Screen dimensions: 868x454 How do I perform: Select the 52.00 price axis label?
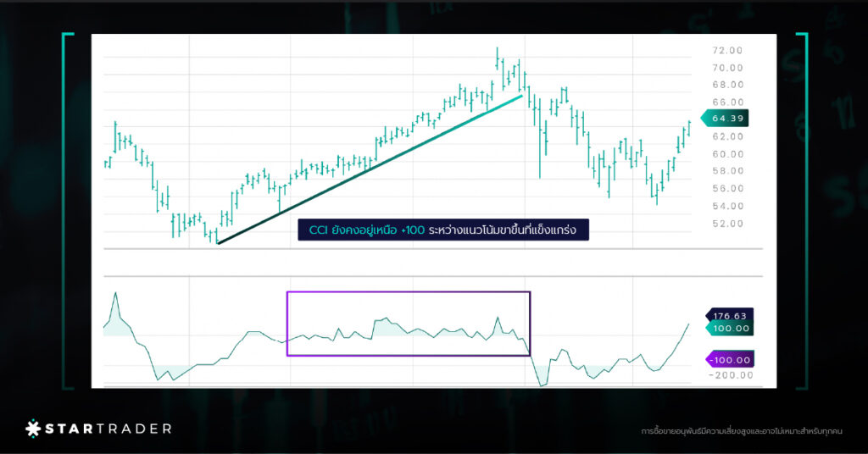click(728, 224)
